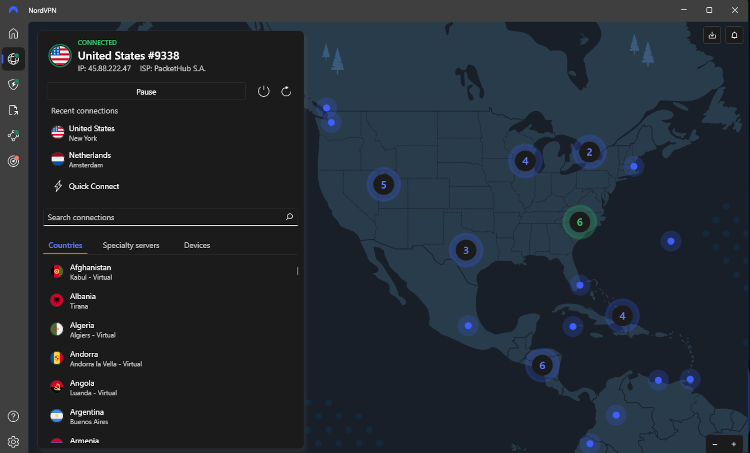Click the map cluster marked 3
Viewport: 750px width, 453px height.
click(465, 250)
